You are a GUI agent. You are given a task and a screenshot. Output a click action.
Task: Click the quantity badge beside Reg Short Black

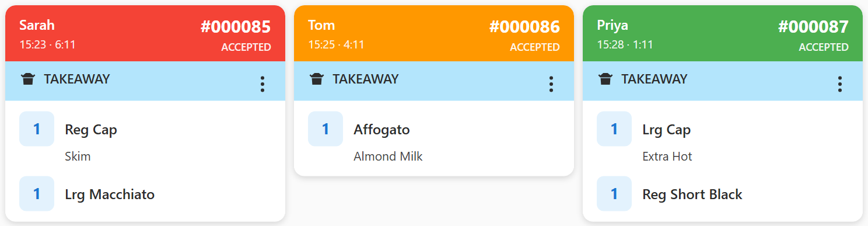(614, 194)
